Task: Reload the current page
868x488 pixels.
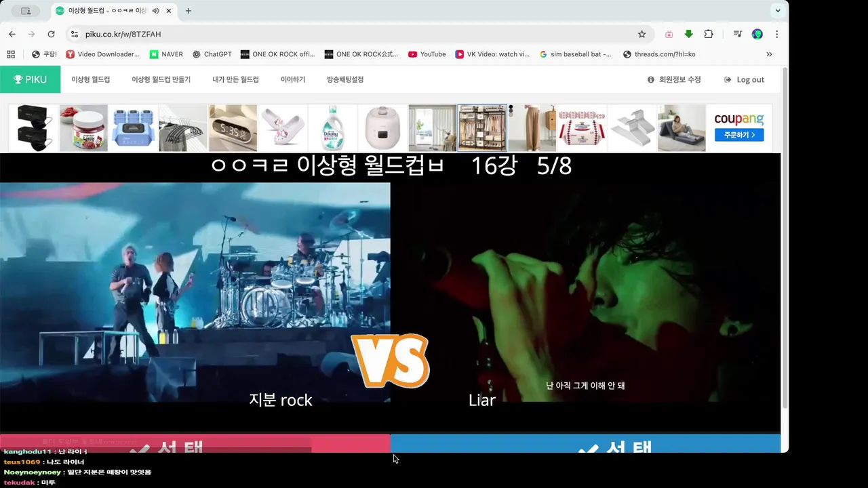Action: coord(51,34)
